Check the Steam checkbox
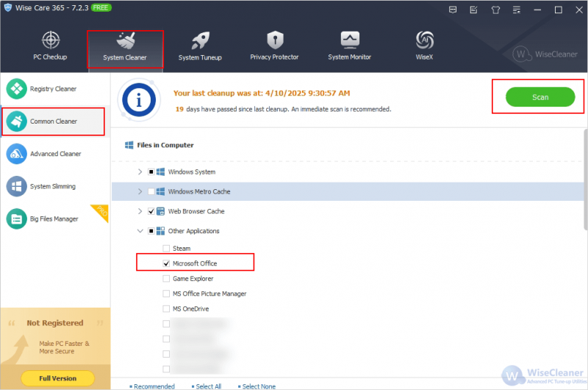Screen dimensions: 588x390 166,249
